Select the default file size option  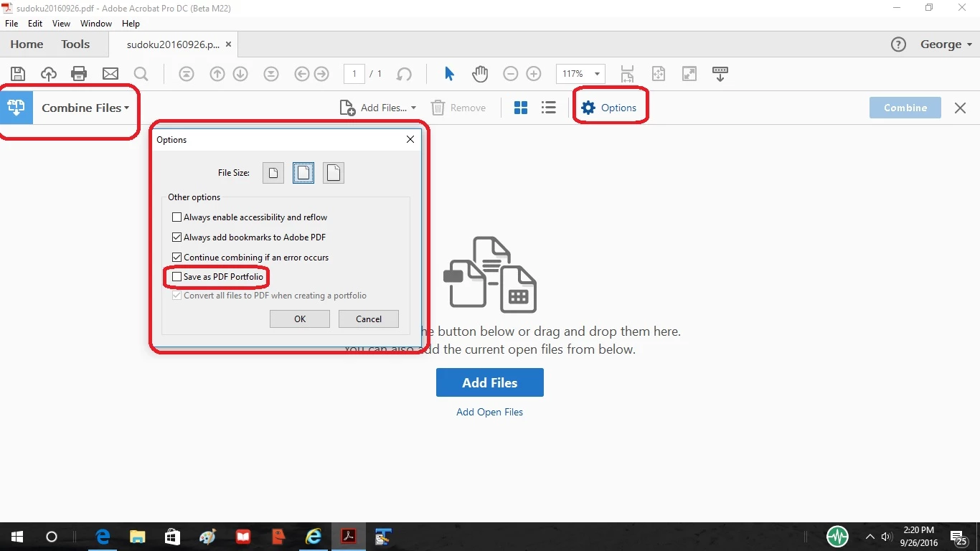(303, 173)
